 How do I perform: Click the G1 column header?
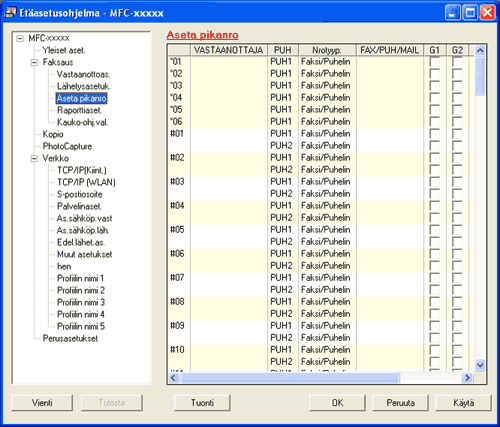[x=434, y=50]
